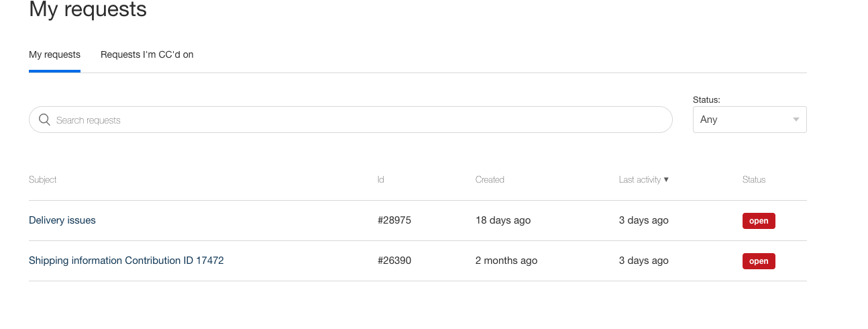Switch to Requests I'm CC'd on tab

coord(147,54)
